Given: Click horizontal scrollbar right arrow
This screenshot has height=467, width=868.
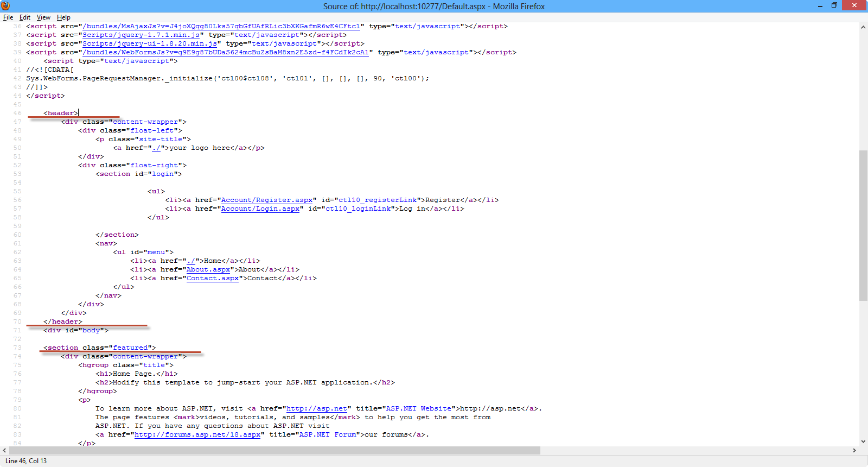Looking at the screenshot, I should tap(854, 451).
